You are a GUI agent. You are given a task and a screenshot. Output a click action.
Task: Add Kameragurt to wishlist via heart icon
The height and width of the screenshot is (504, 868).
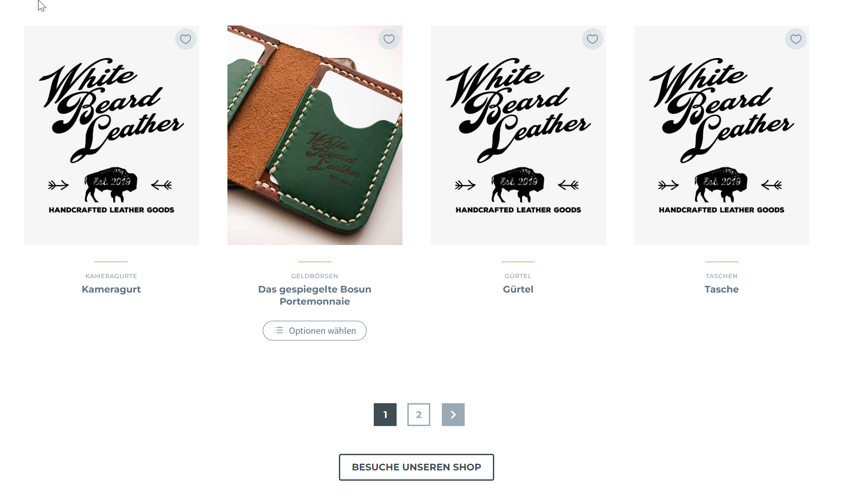tap(185, 39)
